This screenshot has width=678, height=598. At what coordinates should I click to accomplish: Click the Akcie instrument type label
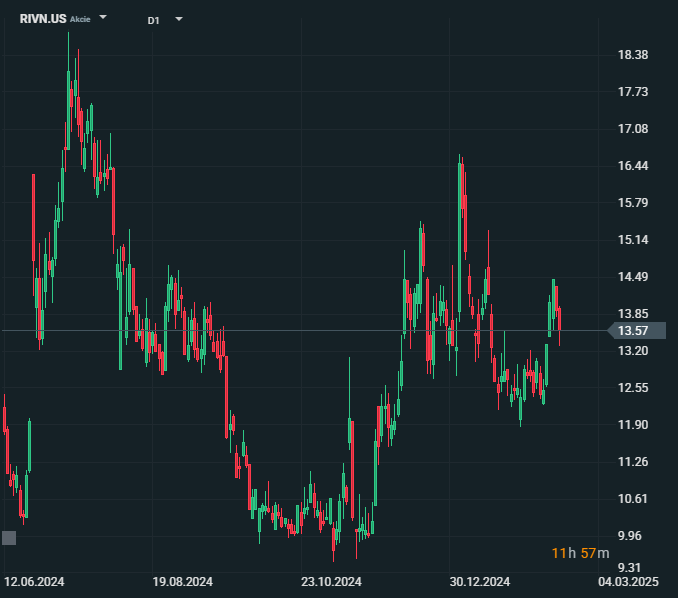[80, 19]
